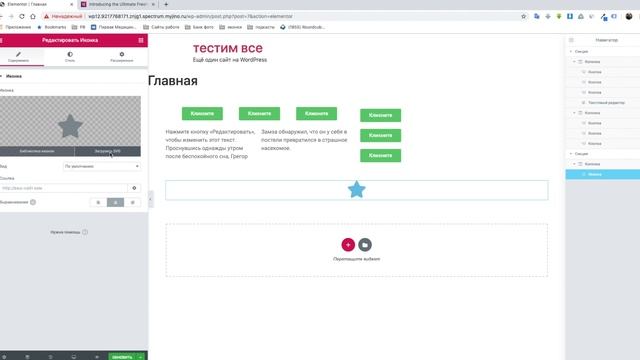Click the star icon preview in panel

point(70,126)
